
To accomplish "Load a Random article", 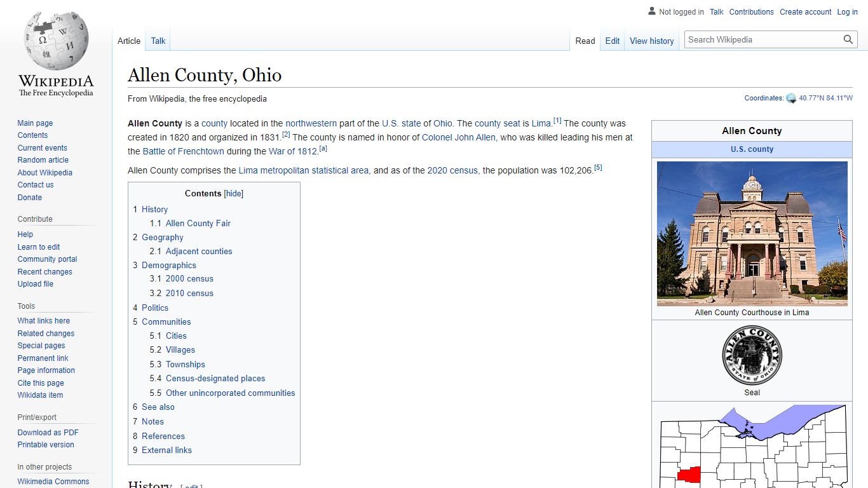I will point(43,160).
